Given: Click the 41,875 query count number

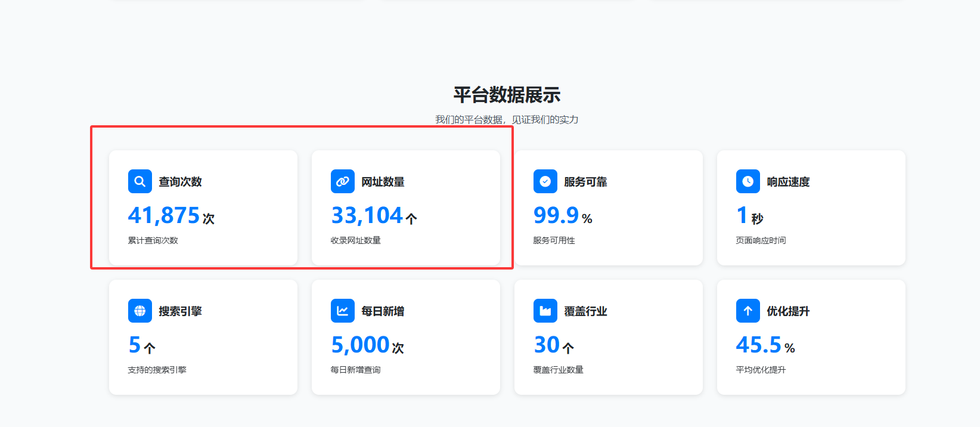Looking at the screenshot, I should click(164, 215).
